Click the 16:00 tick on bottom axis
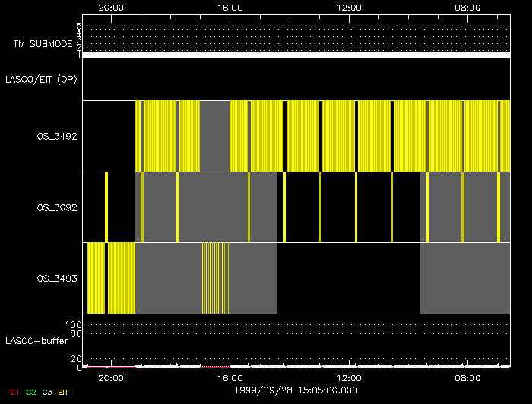Screen dimensions: 532x404 tap(230, 377)
